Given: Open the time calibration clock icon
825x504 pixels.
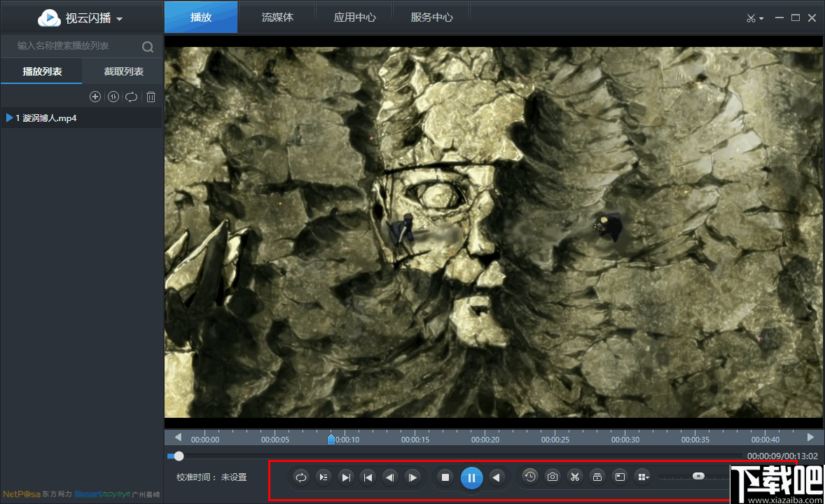Looking at the screenshot, I should pyautogui.click(x=530, y=477).
